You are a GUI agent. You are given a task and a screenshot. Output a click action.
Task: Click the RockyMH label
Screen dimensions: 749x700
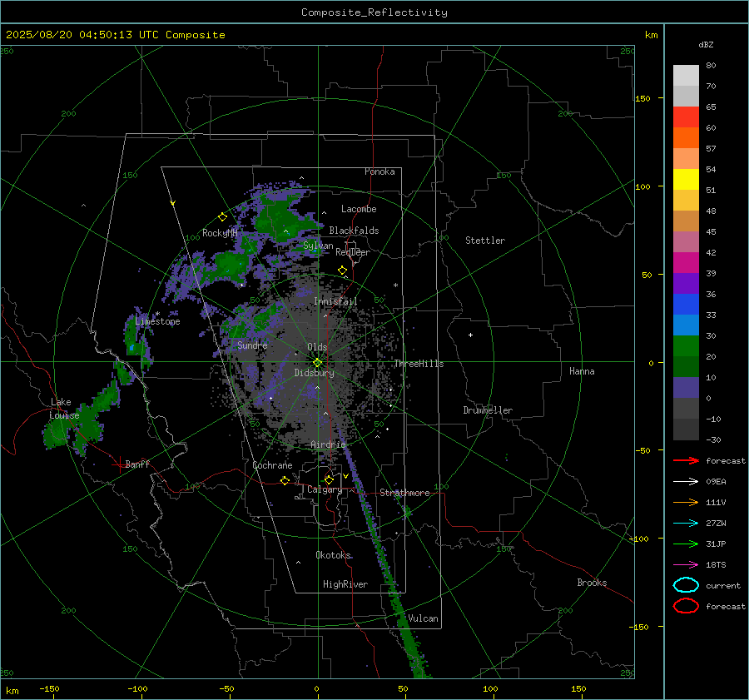221,233
